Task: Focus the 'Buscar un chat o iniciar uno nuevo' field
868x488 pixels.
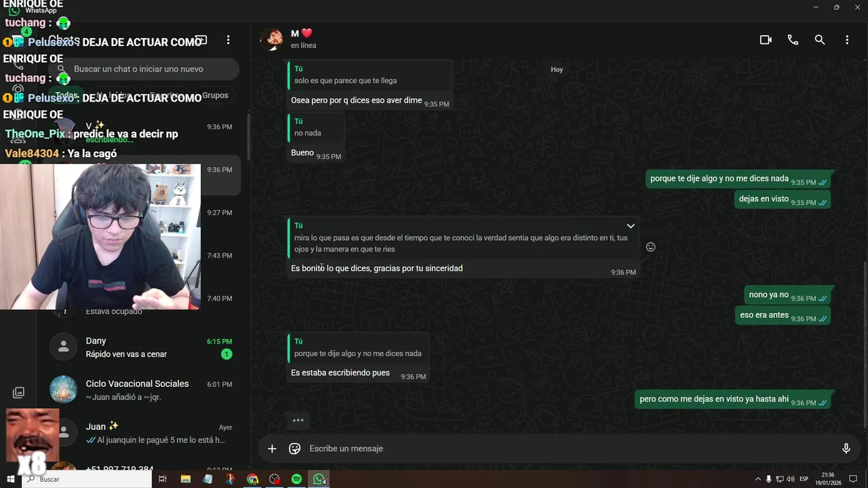Action: point(144,69)
